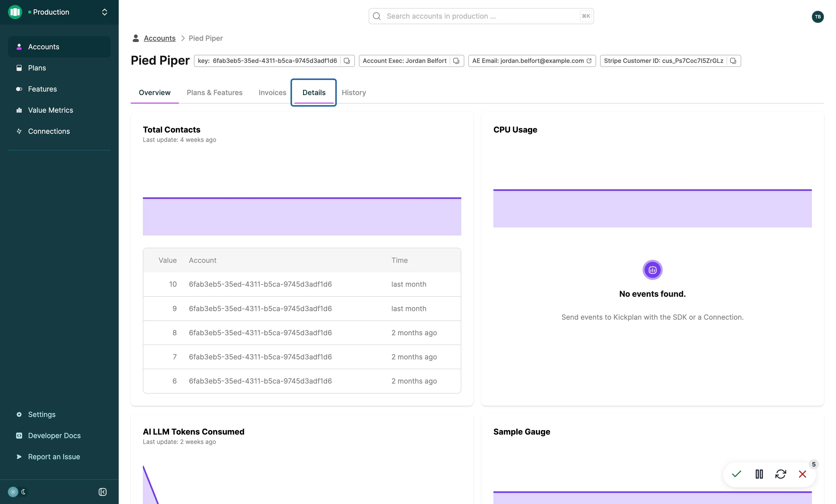Focus the Search accounts in production field

[481, 16]
